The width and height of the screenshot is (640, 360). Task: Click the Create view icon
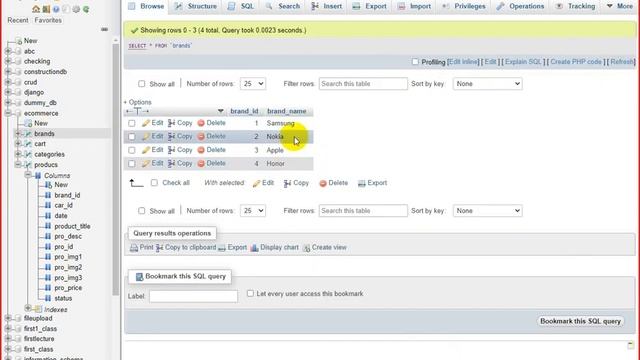click(306, 247)
